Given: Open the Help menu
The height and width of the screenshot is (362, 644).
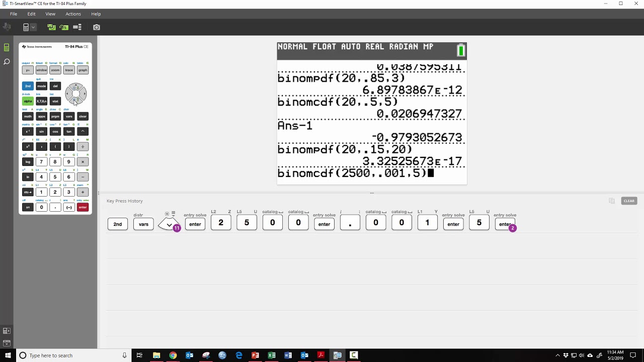Looking at the screenshot, I should (96, 14).
